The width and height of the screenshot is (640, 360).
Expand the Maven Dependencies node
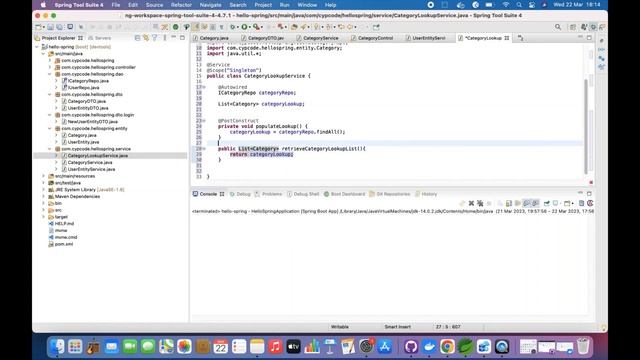click(x=44, y=196)
